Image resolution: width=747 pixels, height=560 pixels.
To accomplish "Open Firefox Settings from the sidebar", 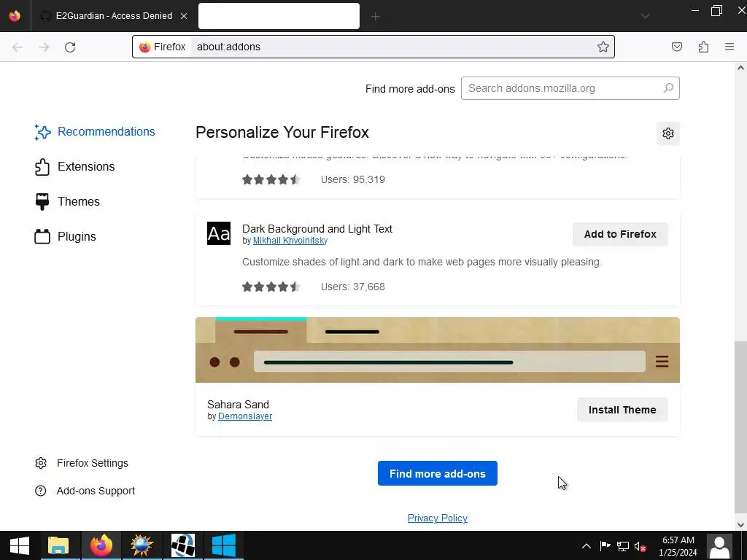I will [x=82, y=463].
